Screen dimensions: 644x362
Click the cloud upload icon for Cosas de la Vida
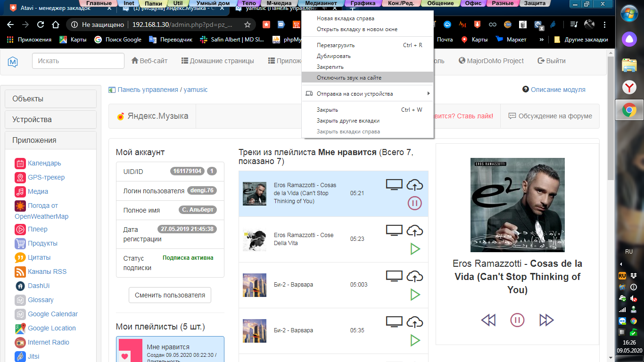(414, 185)
